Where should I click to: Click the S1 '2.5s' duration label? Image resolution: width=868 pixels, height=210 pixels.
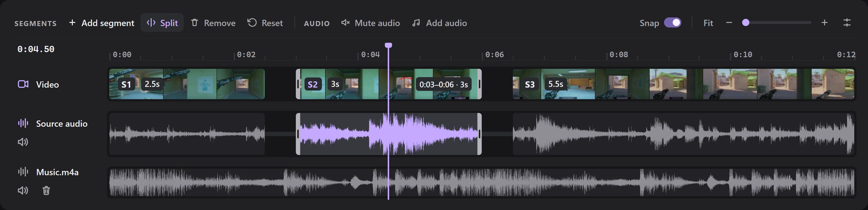pos(152,84)
